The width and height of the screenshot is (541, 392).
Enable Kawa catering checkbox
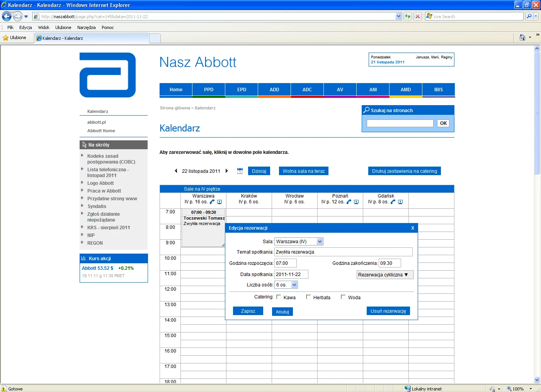[x=279, y=297]
